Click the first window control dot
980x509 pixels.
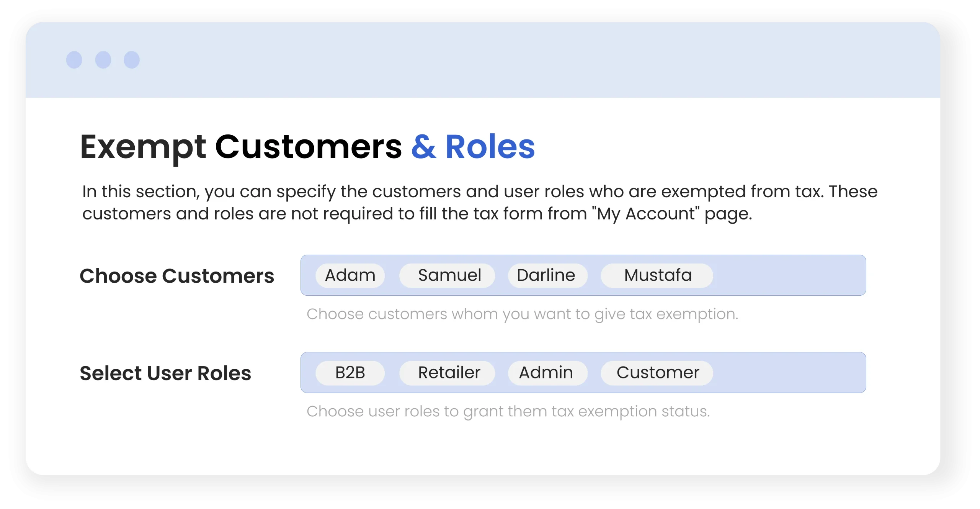click(x=74, y=60)
